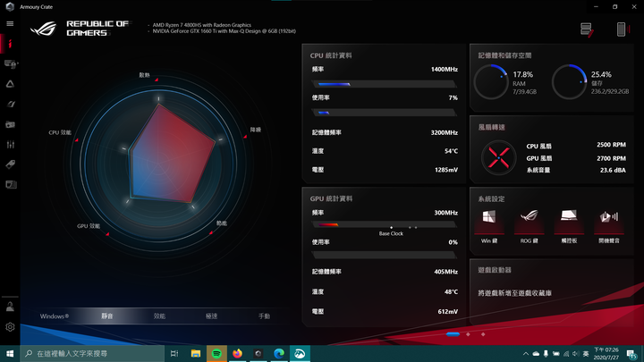Select the 效能 performance mode
The width and height of the screenshot is (644, 362).
click(x=159, y=316)
